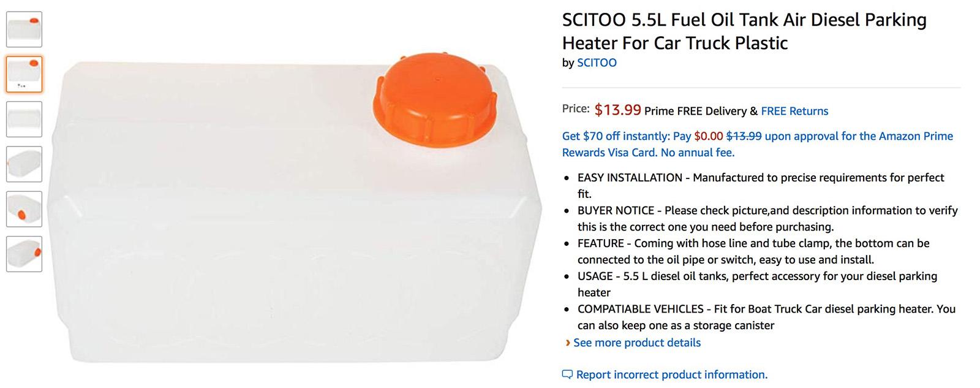This screenshot has width=980, height=388.
Task: Select the sixth product thumbnail
Action: [24, 254]
